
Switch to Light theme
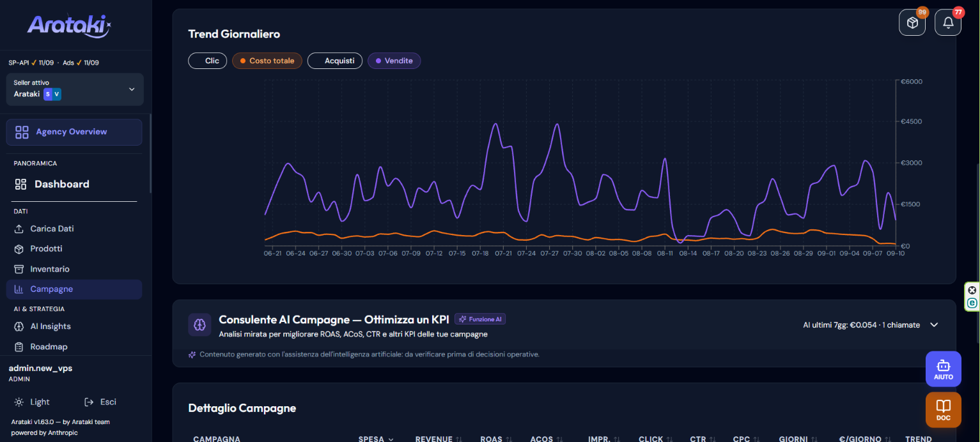[32, 402]
